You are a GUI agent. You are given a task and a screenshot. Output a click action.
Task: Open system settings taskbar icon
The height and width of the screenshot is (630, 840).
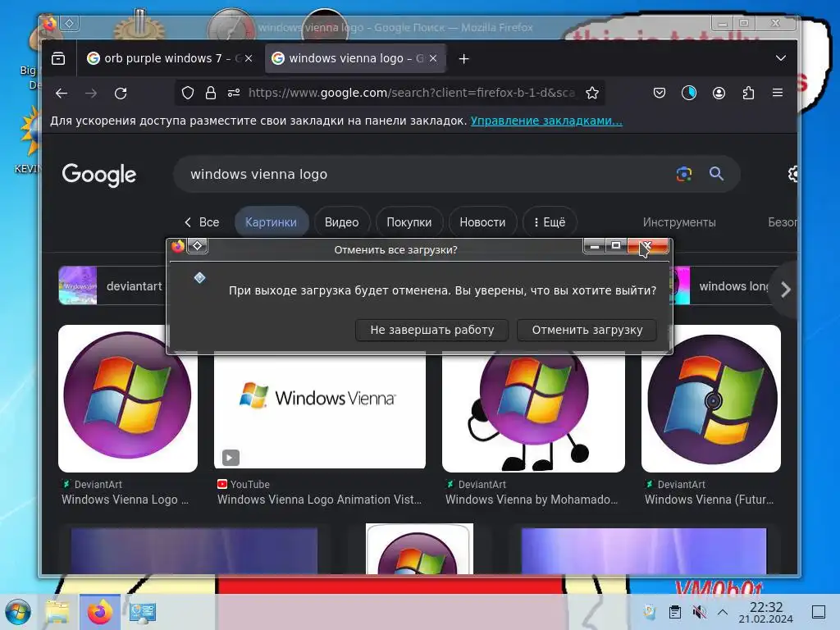[143, 612]
